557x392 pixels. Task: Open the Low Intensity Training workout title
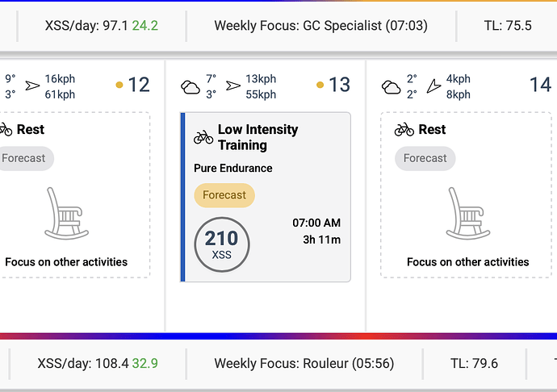pos(258,137)
